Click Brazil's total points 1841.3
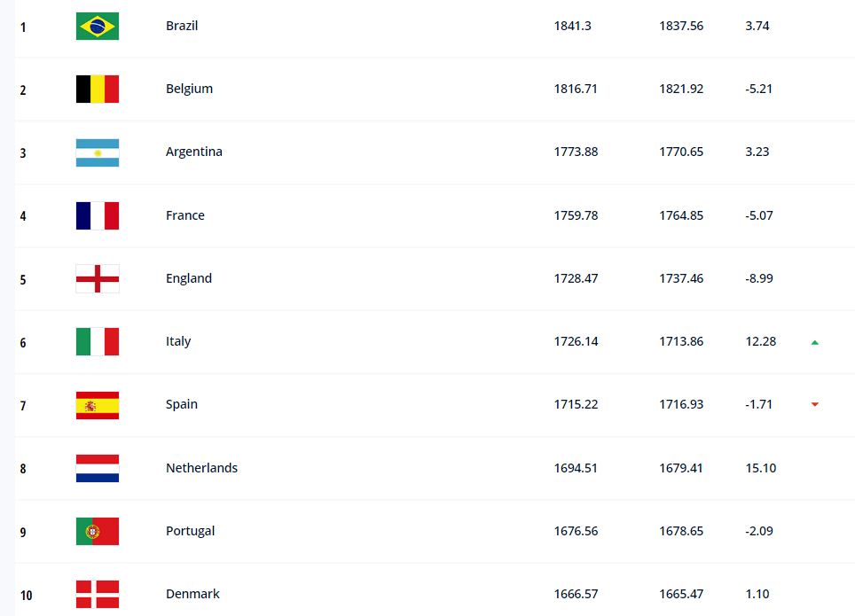855x616 pixels. point(573,26)
